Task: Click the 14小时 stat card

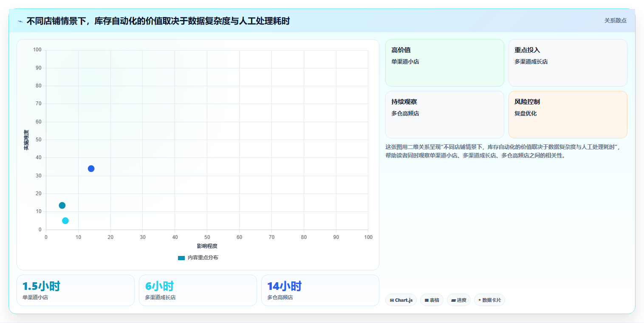Action: 320,290
